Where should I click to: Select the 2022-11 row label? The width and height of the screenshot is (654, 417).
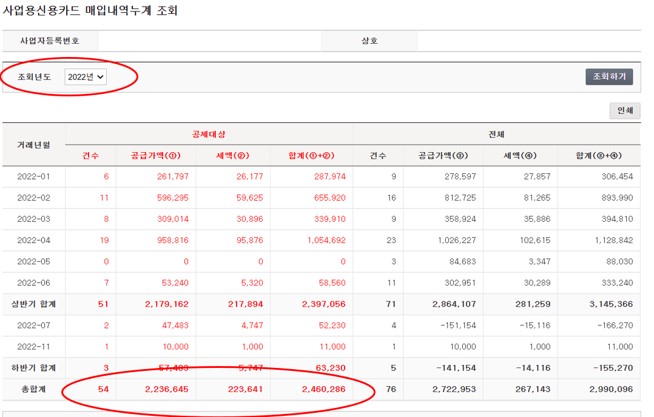click(x=33, y=347)
